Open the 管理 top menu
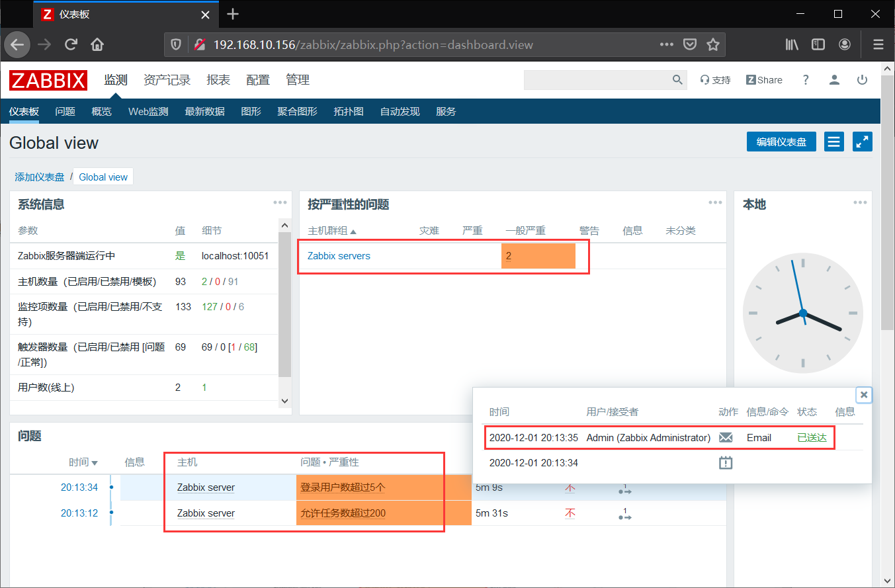Image resolution: width=895 pixels, height=588 pixels. (298, 80)
